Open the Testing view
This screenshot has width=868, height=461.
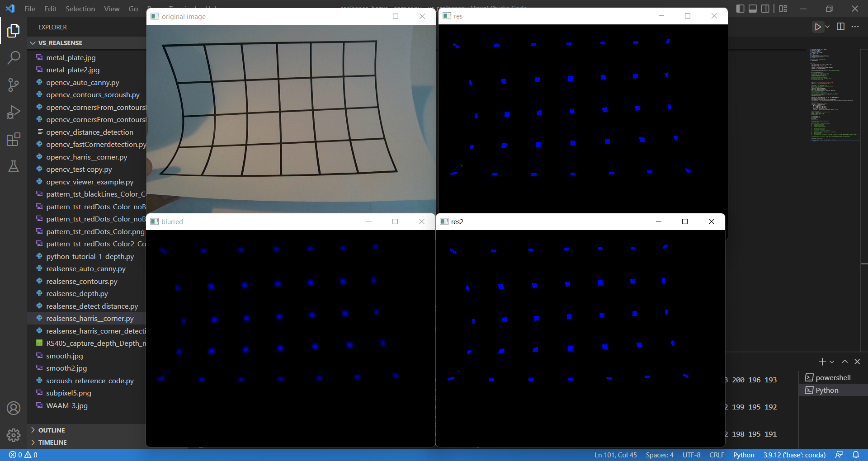14,166
